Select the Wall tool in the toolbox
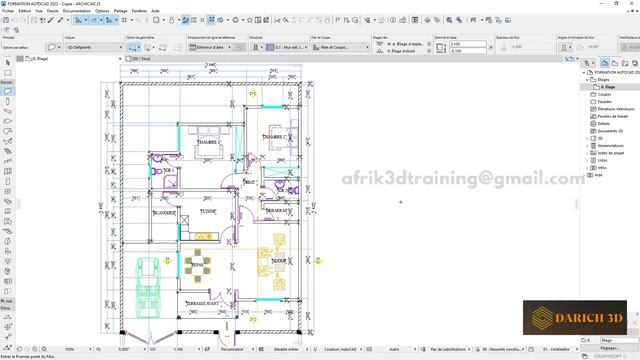The height and width of the screenshot is (360, 640). [7, 91]
